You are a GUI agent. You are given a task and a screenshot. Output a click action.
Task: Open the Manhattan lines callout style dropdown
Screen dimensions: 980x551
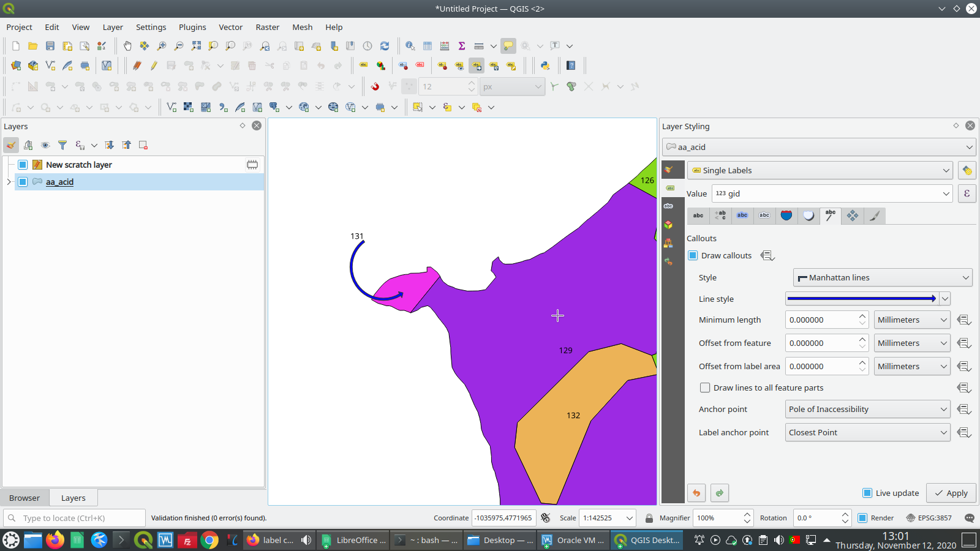(882, 277)
